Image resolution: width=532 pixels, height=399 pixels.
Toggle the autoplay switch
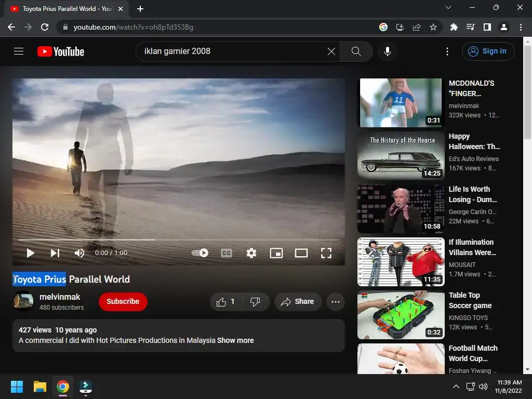(x=200, y=253)
